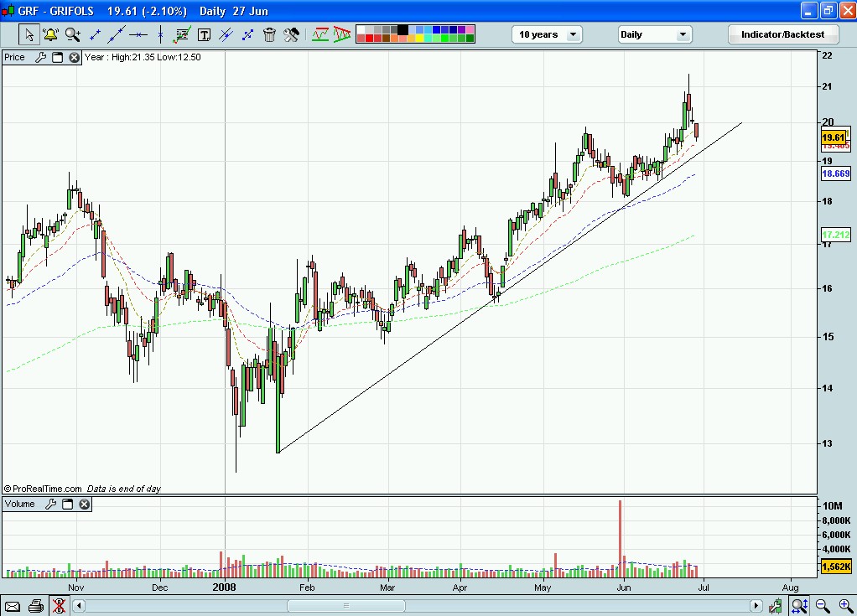Click the GRF - GRIFOLS window title

click(x=55, y=11)
